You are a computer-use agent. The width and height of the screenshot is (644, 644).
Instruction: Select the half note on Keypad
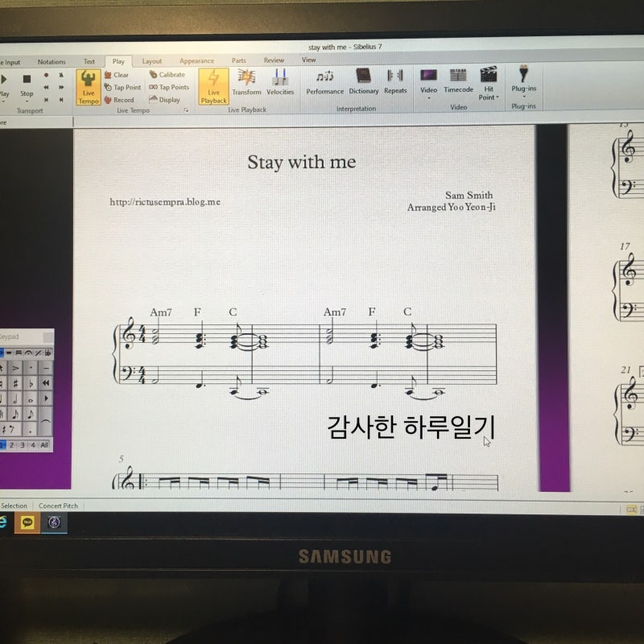[x=15, y=398]
